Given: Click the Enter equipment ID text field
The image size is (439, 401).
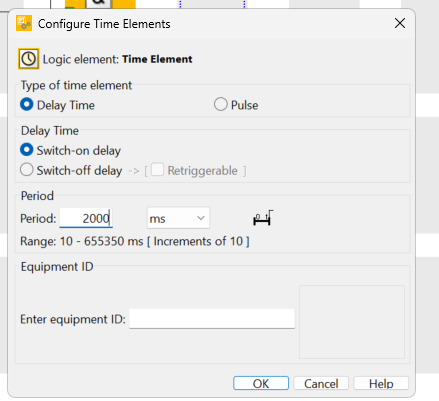Looking at the screenshot, I should (212, 319).
